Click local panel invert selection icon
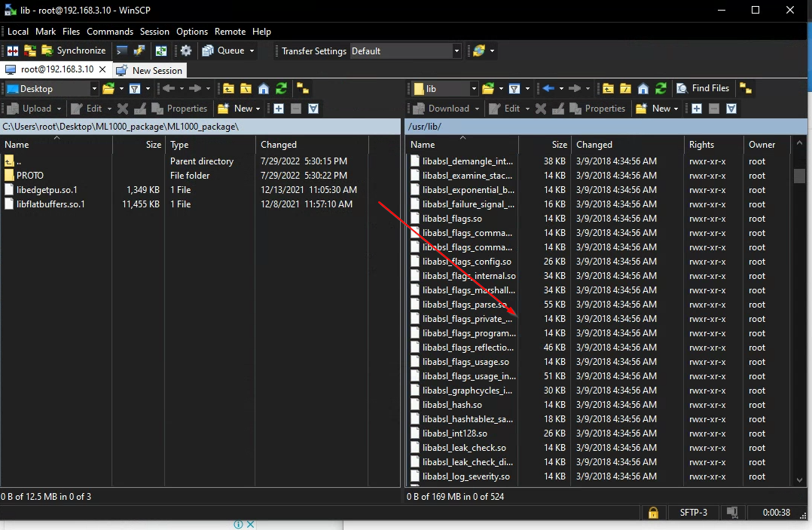 313,109
